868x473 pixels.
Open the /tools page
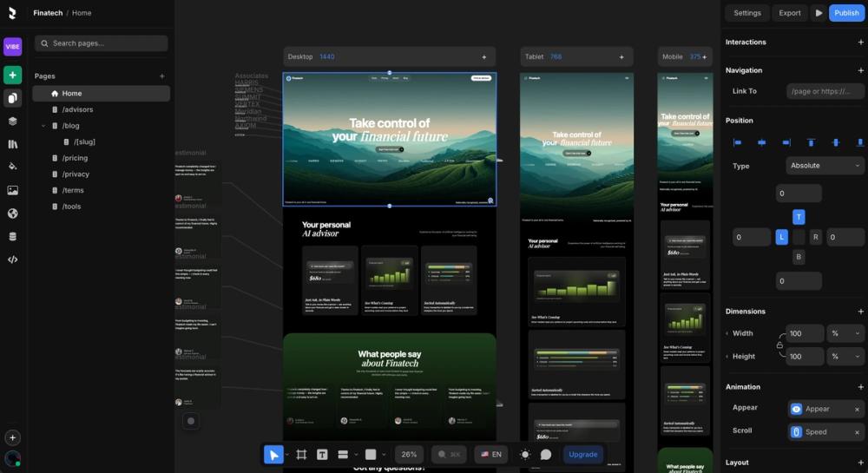tap(102, 207)
